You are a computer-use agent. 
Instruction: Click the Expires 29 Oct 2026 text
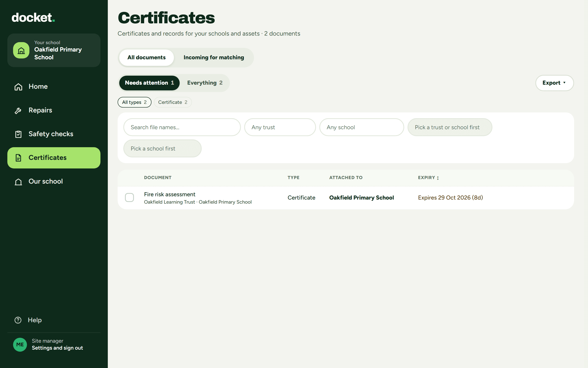pos(450,198)
